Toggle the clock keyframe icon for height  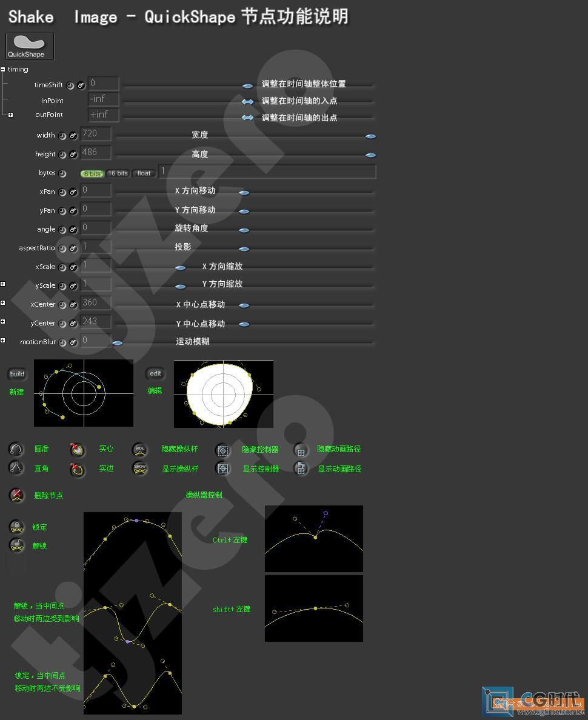click(62, 155)
